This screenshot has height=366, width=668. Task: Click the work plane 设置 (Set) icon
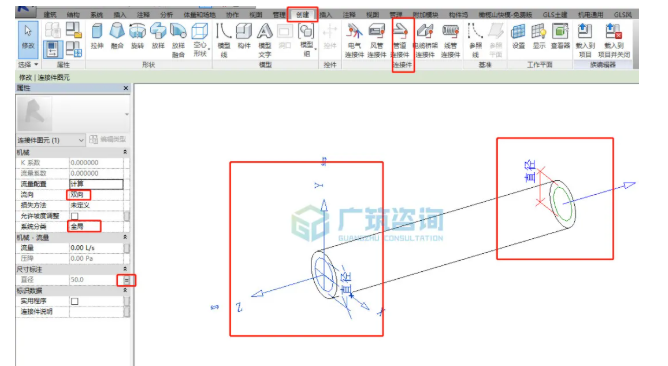pyautogui.click(x=518, y=36)
